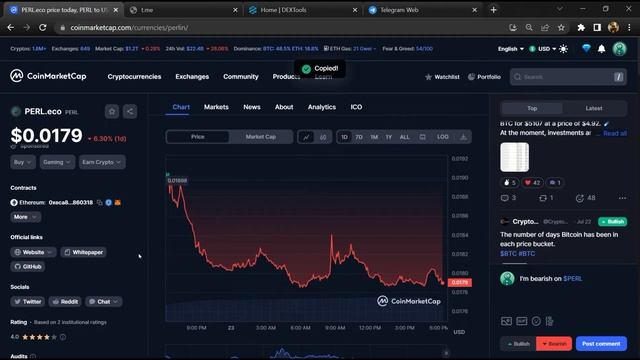Switch community feed to Latest

(594, 108)
